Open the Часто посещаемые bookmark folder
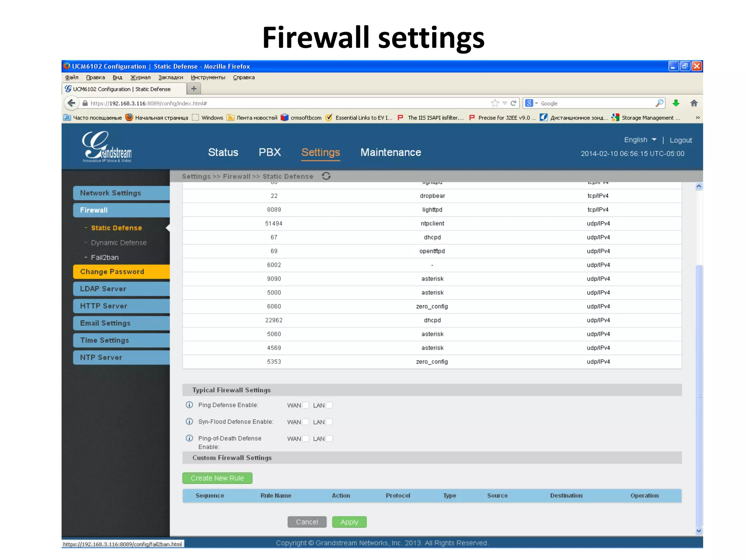Image resolution: width=747 pixels, height=560 pixels. click(93, 117)
